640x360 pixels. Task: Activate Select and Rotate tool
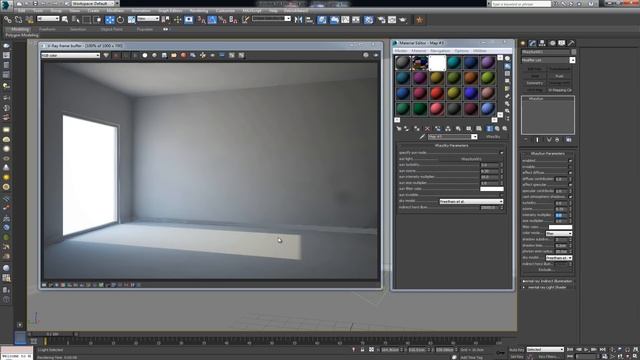coord(120,20)
